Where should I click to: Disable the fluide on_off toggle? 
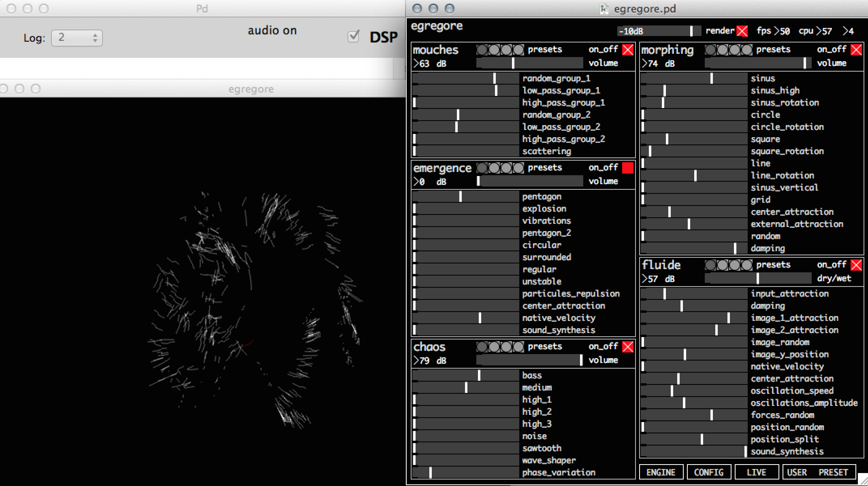pyautogui.click(x=856, y=265)
